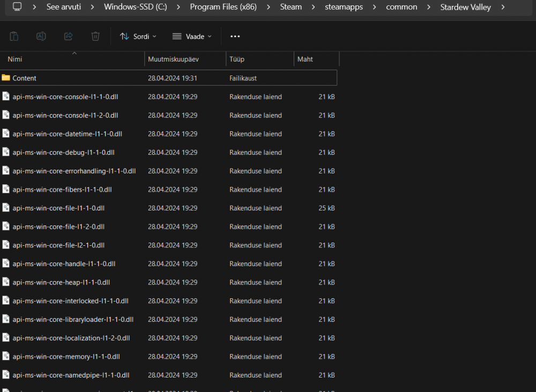Expand the chevron after Windows-SSD (C:)
This screenshot has width=536, height=392.
click(178, 7)
